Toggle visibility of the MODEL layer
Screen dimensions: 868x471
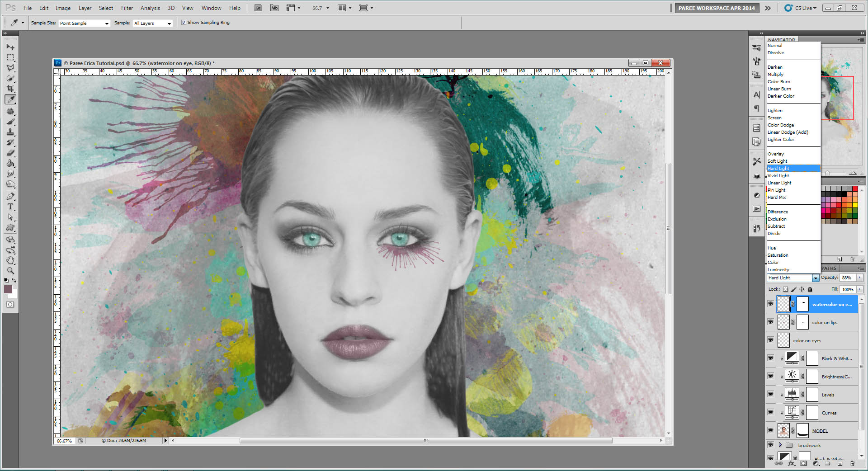(x=770, y=430)
